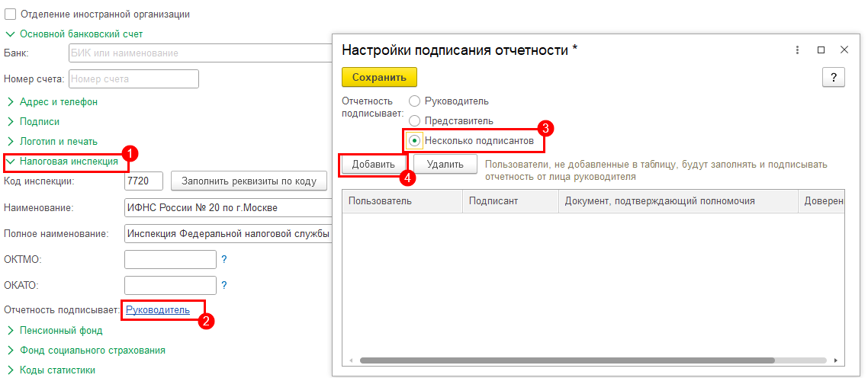This screenshot has height=378, width=868.
Task: Select the Руководитель radio option
Action: pos(414,101)
